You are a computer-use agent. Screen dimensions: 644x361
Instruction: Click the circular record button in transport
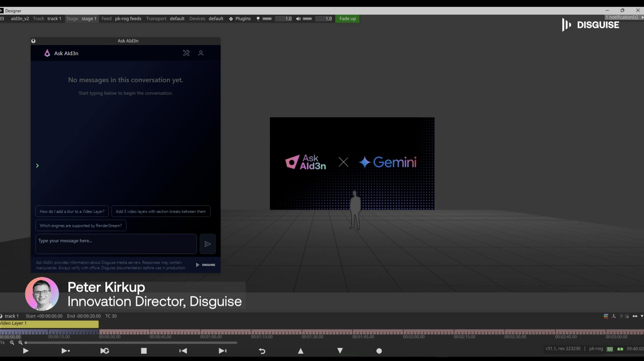[379, 351]
